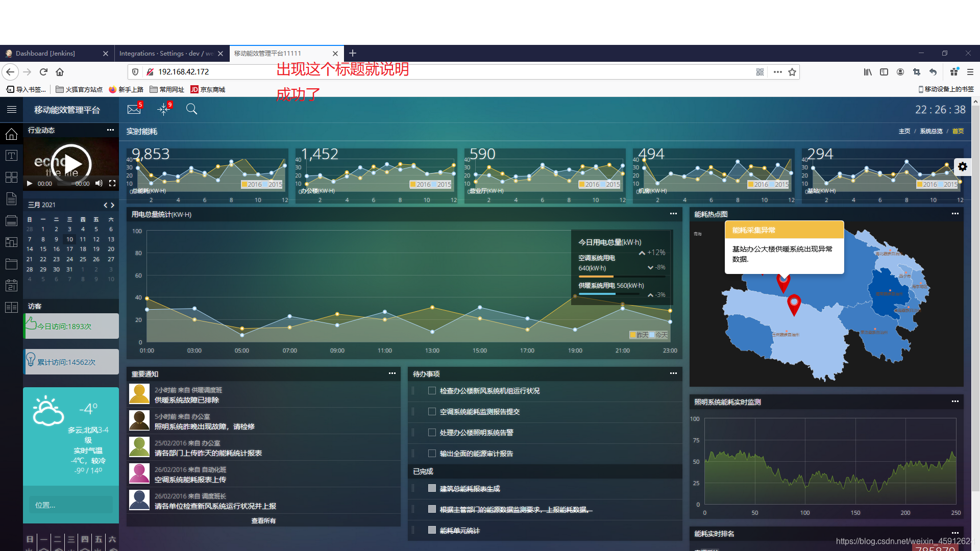Click 查看所有 under notifications
980x551 pixels.
[263, 520]
